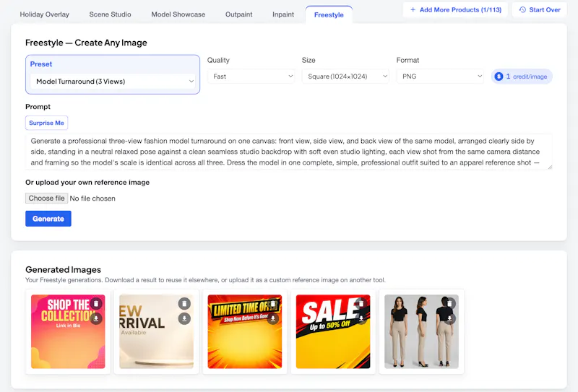
Task: Open the Quality dropdown showing Fast
Action: click(x=251, y=77)
